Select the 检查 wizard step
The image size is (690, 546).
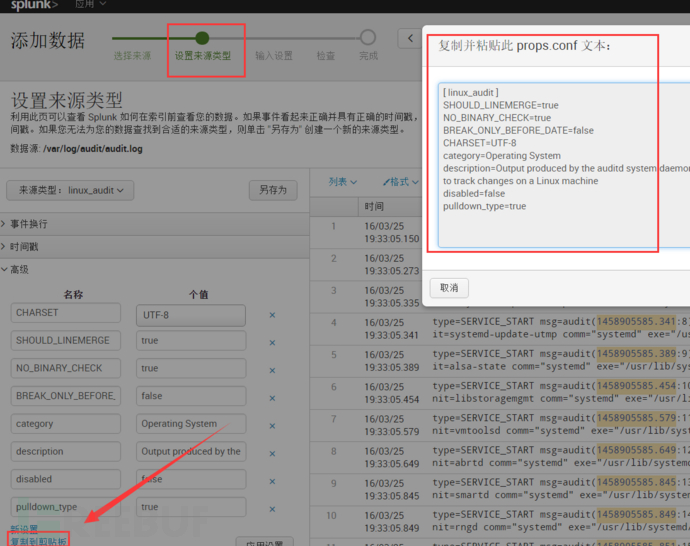[x=326, y=56]
